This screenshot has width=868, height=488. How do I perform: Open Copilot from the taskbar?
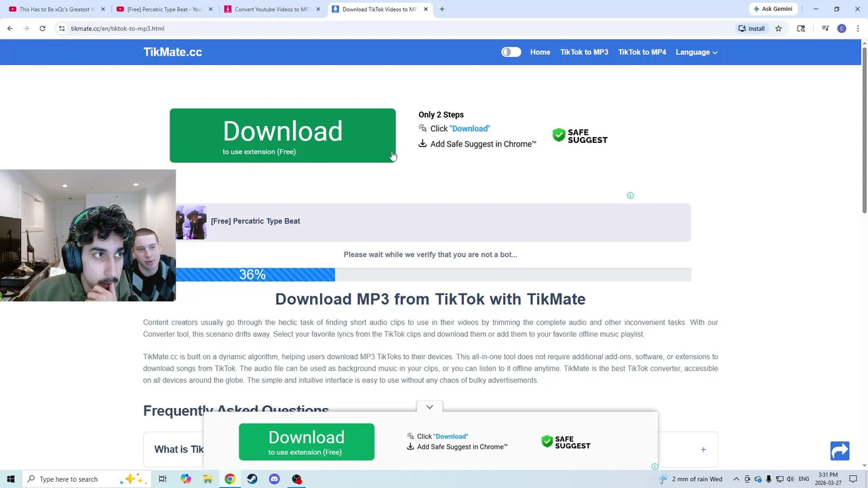tap(186, 479)
